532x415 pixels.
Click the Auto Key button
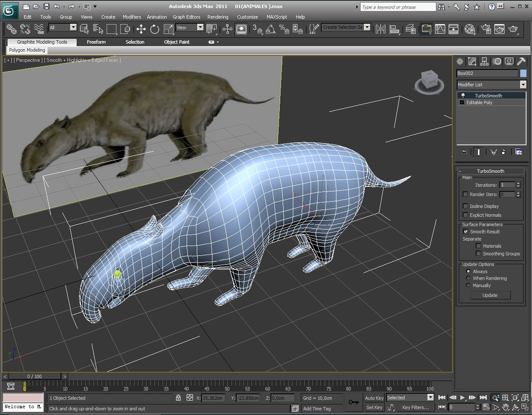pos(374,398)
